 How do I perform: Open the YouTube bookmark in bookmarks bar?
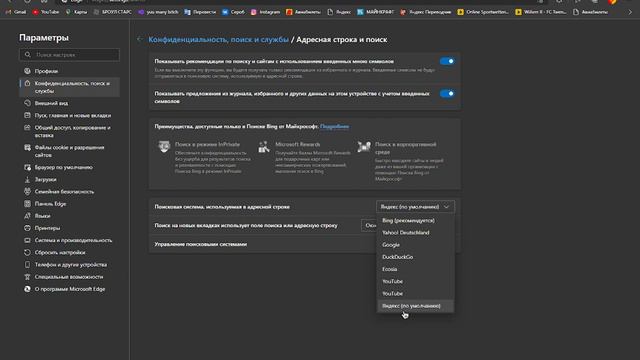tap(45, 12)
